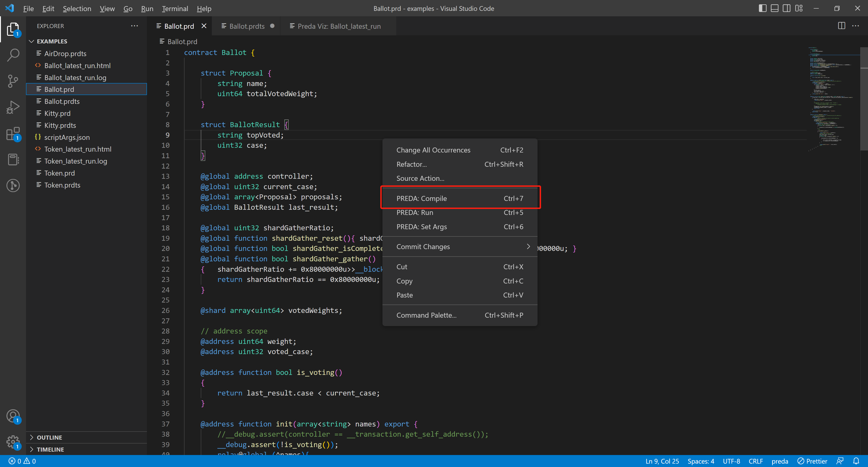Open Command Palette... from context menu
868x467 pixels.
(x=460, y=315)
